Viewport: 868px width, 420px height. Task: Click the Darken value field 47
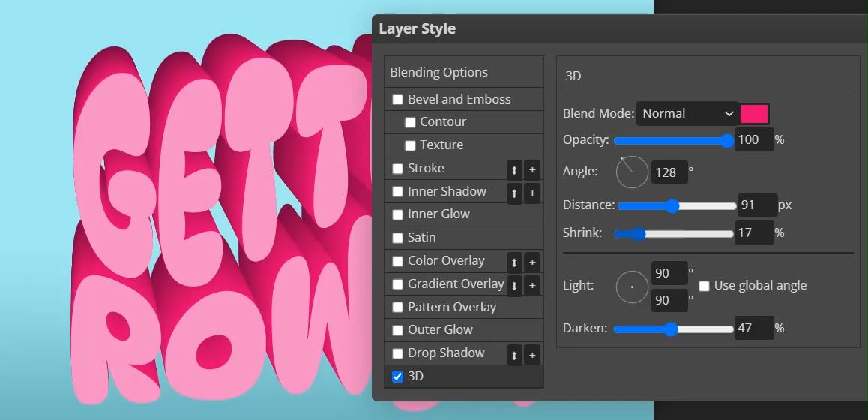753,328
